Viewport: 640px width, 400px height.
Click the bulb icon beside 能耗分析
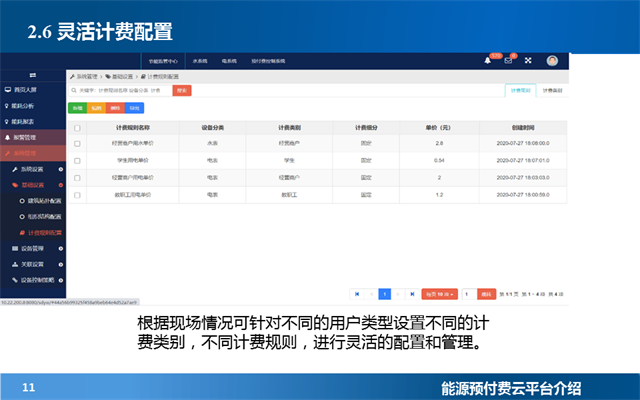7,106
